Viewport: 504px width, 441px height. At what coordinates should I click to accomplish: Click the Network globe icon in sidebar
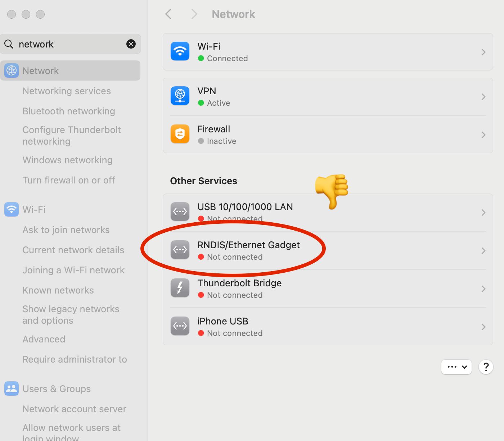click(x=11, y=71)
